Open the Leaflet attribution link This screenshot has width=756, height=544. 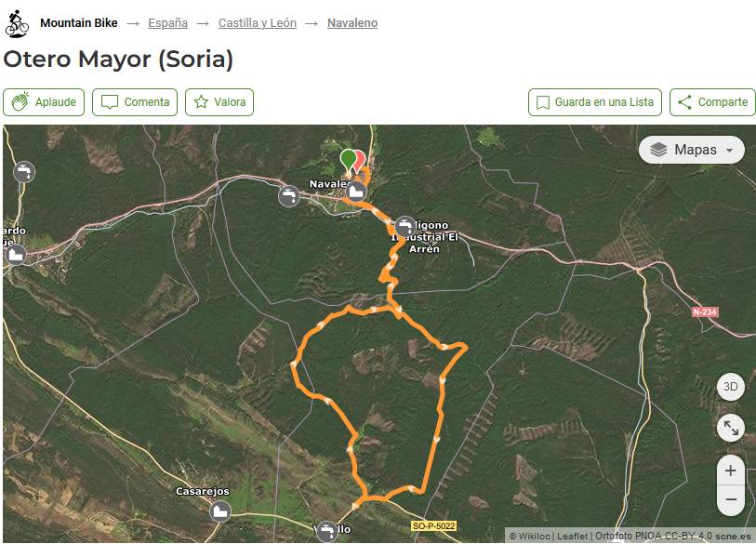572,537
